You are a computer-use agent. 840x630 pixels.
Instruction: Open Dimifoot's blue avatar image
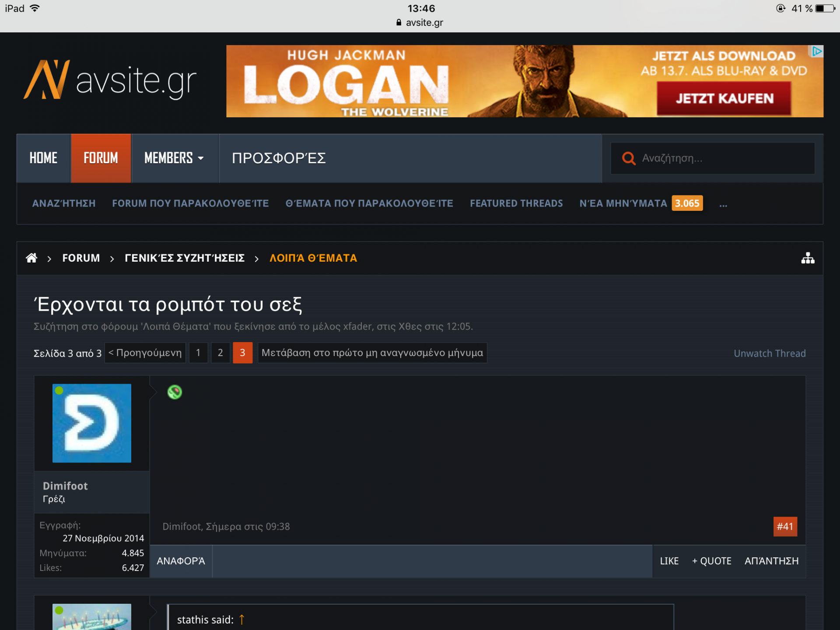(92, 423)
